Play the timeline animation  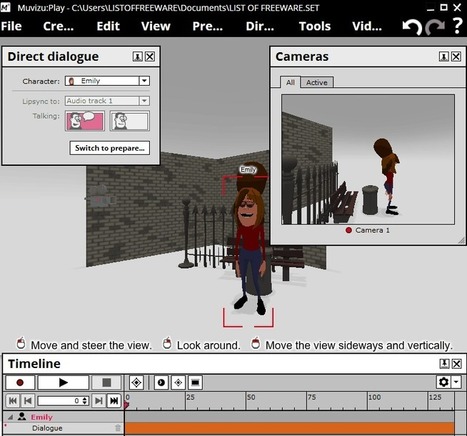pos(63,382)
